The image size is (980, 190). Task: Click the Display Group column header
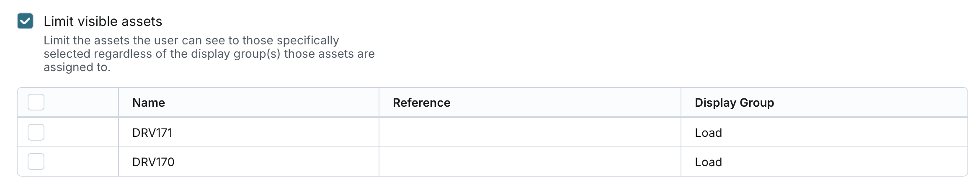[734, 103]
